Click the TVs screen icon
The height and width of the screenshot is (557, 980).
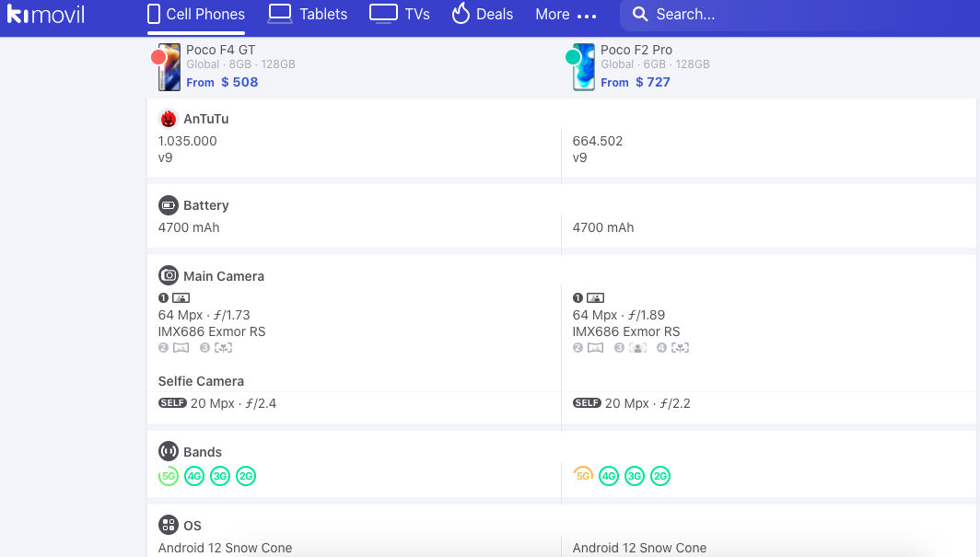click(x=383, y=14)
